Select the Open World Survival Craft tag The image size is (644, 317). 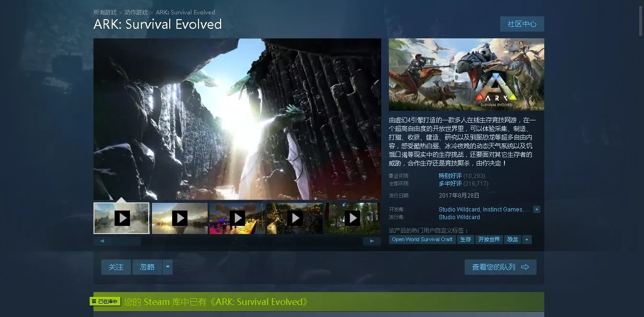click(422, 239)
